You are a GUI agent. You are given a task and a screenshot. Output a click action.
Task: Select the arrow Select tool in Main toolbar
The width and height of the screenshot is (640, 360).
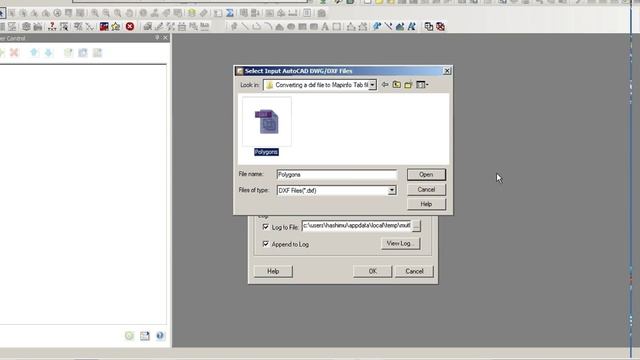click(x=2, y=13)
